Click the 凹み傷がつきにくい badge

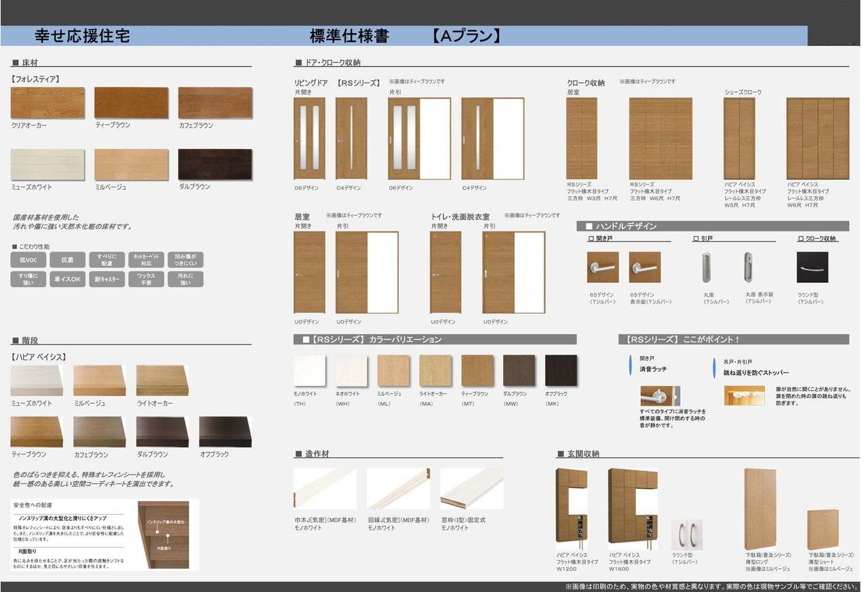(185, 260)
